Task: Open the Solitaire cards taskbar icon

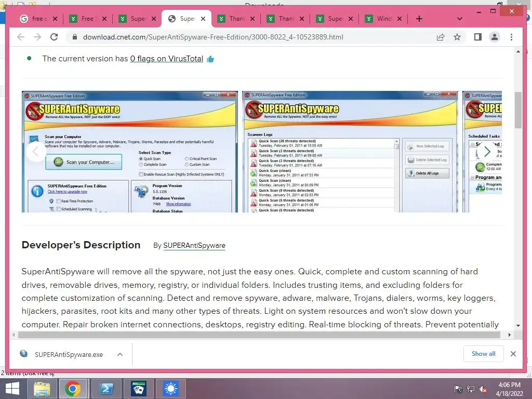Action: [x=138, y=389]
